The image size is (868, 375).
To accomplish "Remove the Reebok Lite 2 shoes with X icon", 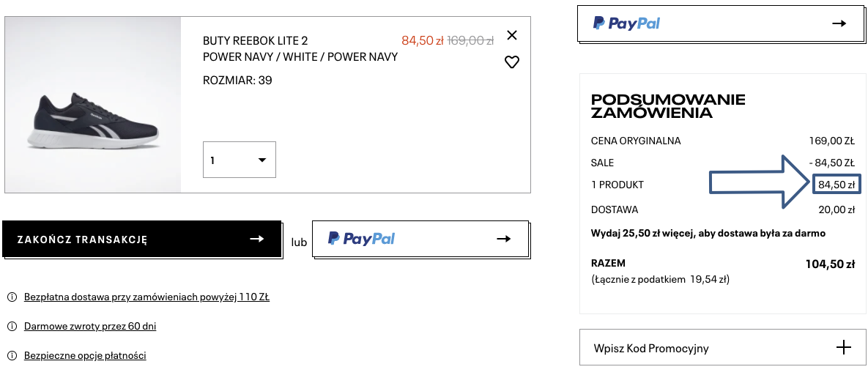I will 512,35.
